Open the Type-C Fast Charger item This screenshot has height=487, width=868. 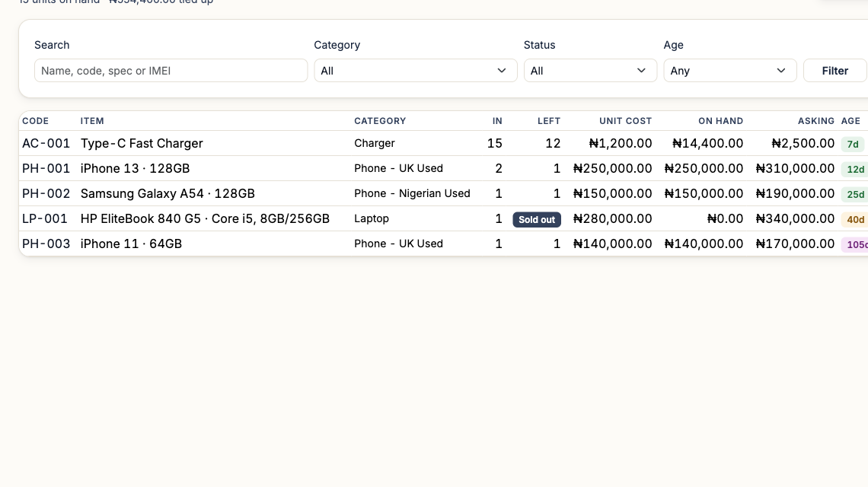pyautogui.click(x=142, y=143)
